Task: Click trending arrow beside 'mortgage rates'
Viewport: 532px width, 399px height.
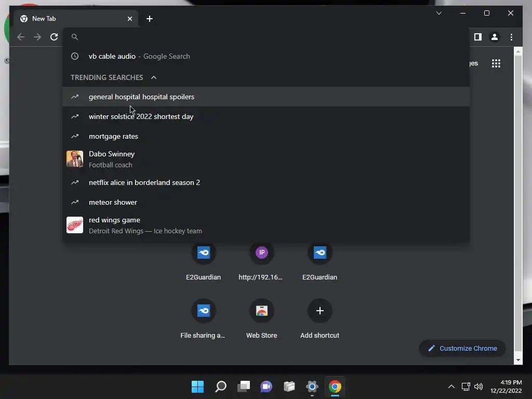Action: (x=75, y=136)
